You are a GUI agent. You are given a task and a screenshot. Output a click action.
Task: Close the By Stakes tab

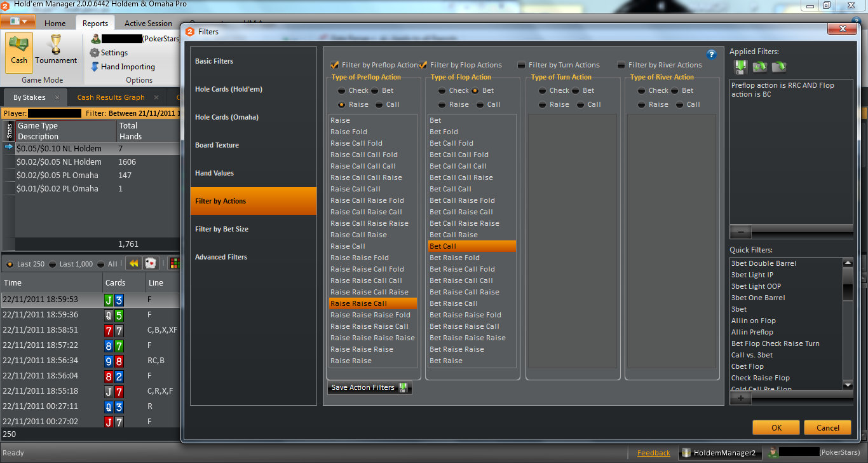tap(57, 97)
